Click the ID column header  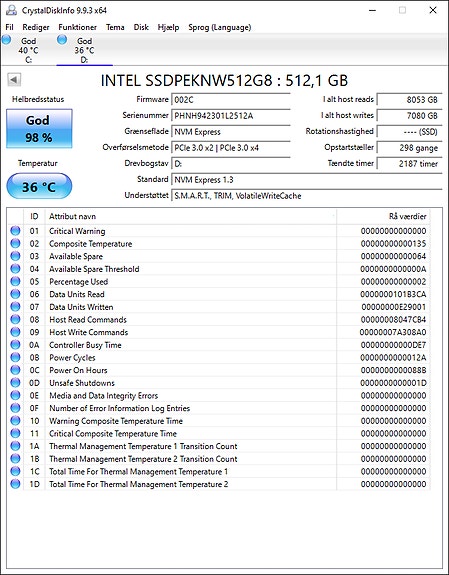pyautogui.click(x=34, y=216)
